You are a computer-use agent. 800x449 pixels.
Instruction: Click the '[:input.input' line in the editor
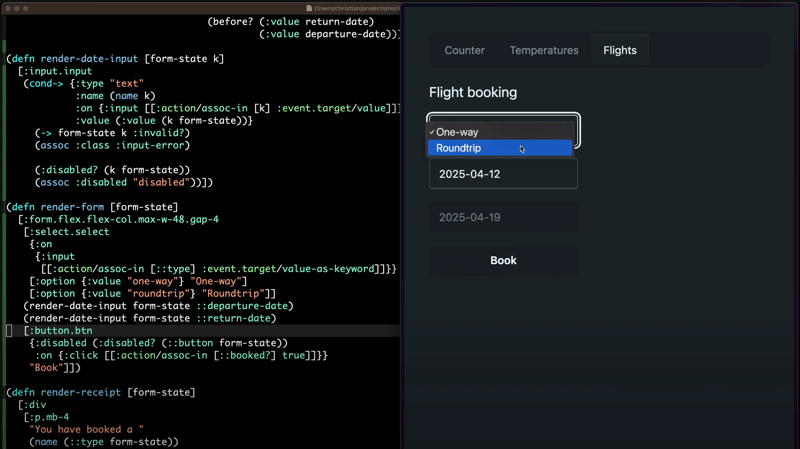click(x=55, y=71)
